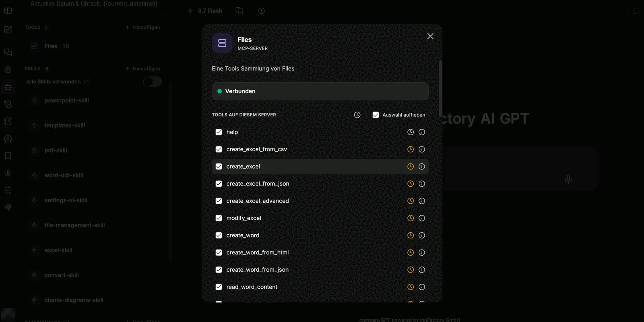Open the brain icon in sidebar
This screenshot has width=644, height=322.
coord(8,139)
